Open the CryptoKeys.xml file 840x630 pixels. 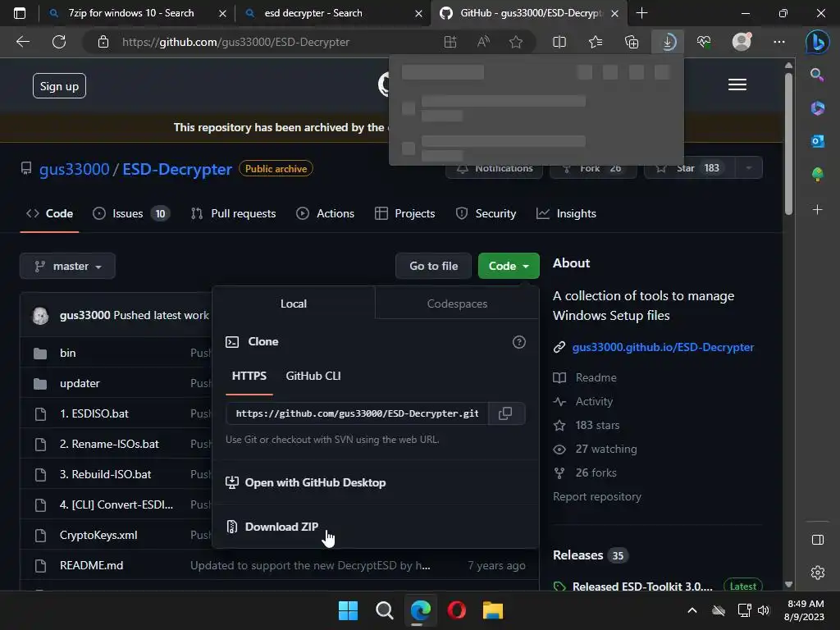[98, 535]
